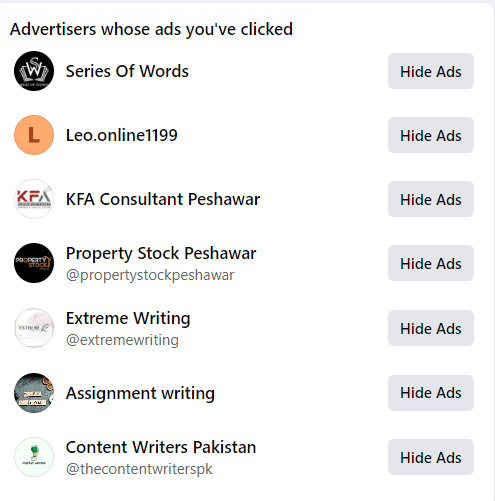The height and width of the screenshot is (501, 495).
Task: Click the orange Leo.online1199 avatar
Action: [34, 135]
